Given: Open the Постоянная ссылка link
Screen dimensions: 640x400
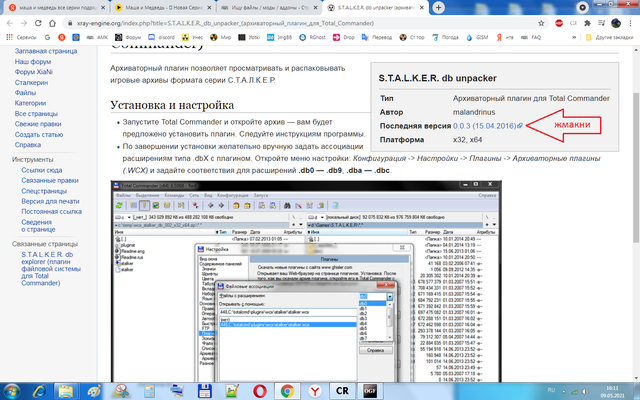Looking at the screenshot, I should point(51,211).
